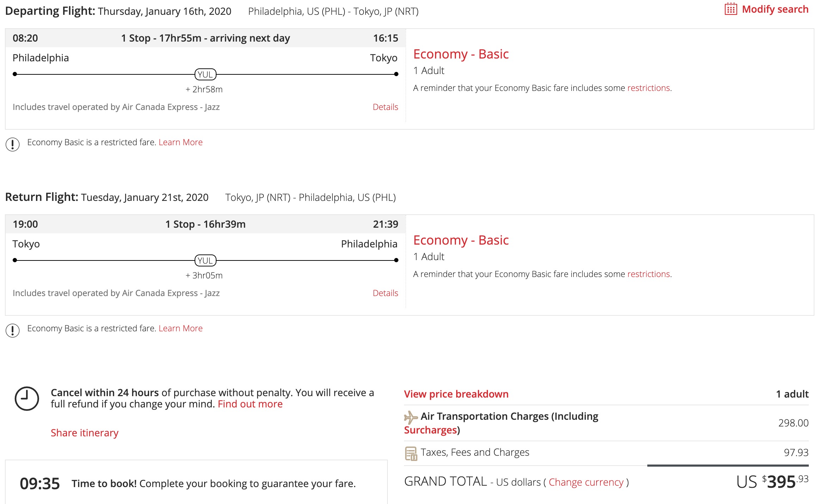The width and height of the screenshot is (825, 504).
Task: Click the warning icon under return flight
Action: click(13, 330)
